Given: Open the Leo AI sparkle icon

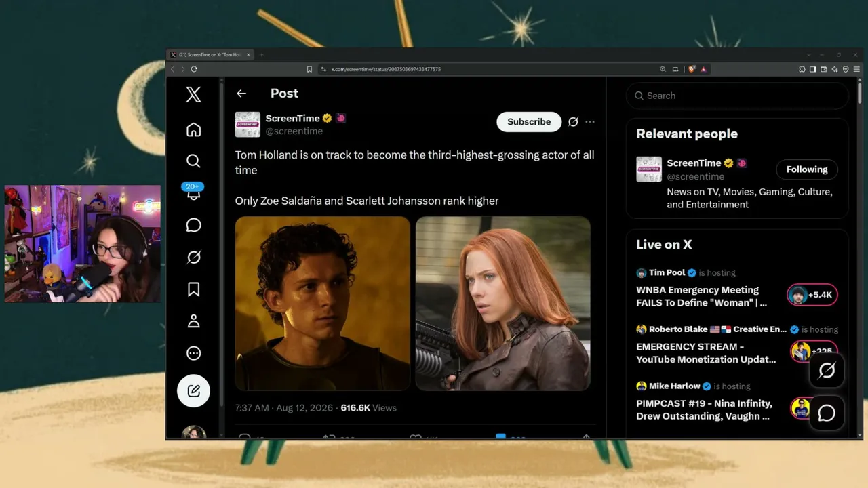Looking at the screenshot, I should click(835, 69).
